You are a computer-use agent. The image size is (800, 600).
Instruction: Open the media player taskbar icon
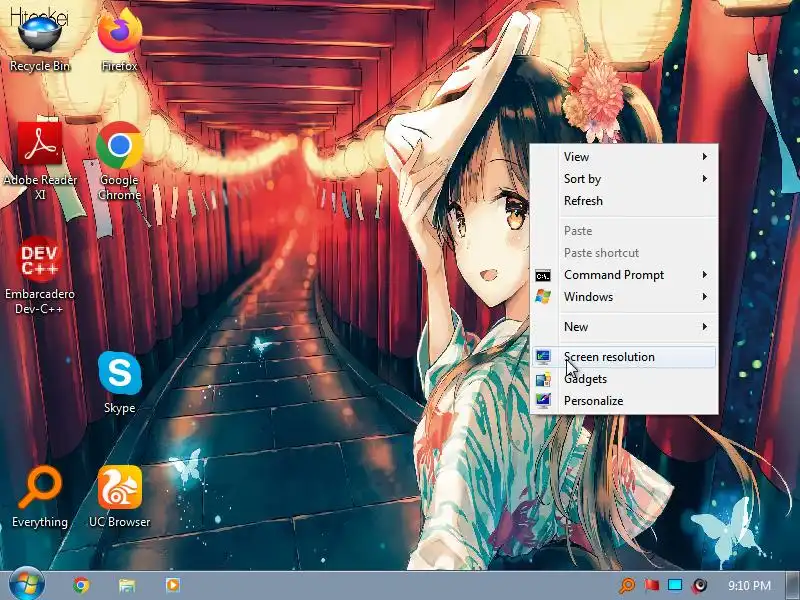point(172,585)
